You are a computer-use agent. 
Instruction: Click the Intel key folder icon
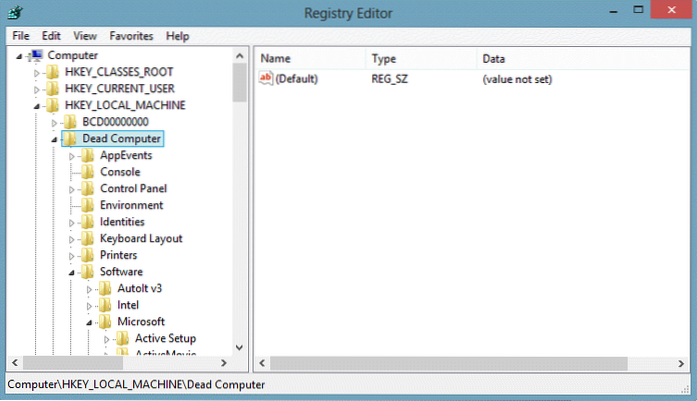[105, 305]
